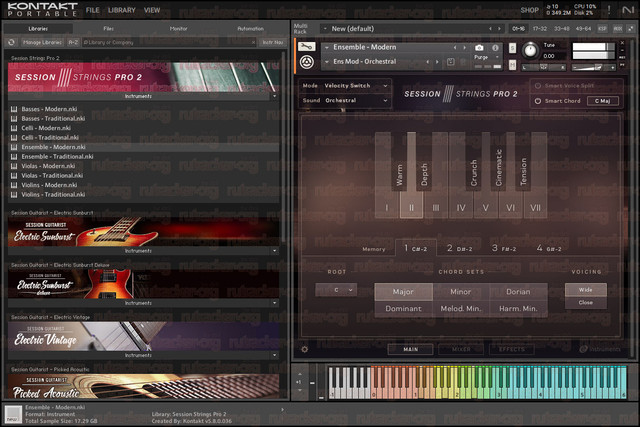Open the Root note C dropdown
The image size is (640, 427).
336,290
